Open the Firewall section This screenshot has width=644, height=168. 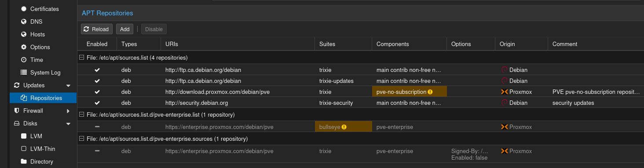tap(33, 111)
